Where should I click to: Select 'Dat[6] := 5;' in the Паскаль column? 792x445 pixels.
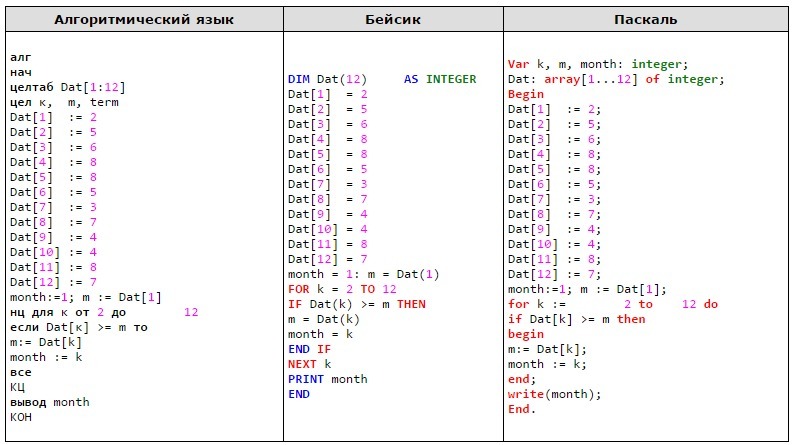(x=555, y=184)
